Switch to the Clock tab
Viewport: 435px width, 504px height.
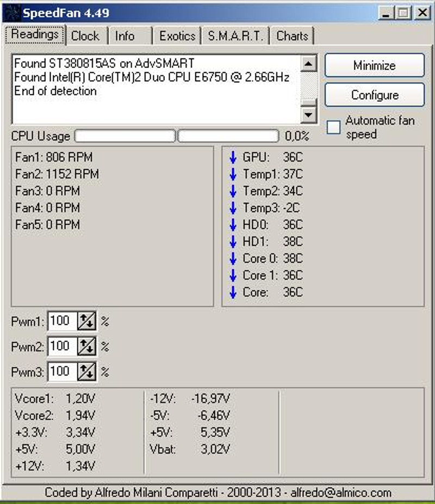pyautogui.click(x=85, y=36)
